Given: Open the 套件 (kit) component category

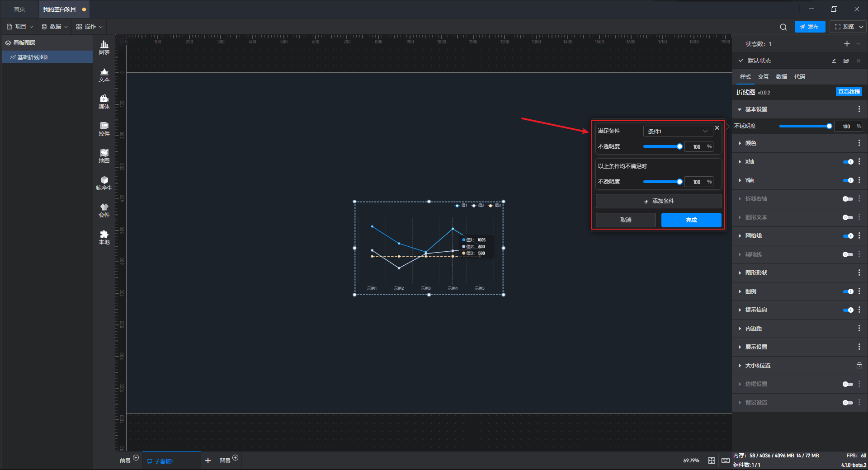Looking at the screenshot, I should [104, 210].
